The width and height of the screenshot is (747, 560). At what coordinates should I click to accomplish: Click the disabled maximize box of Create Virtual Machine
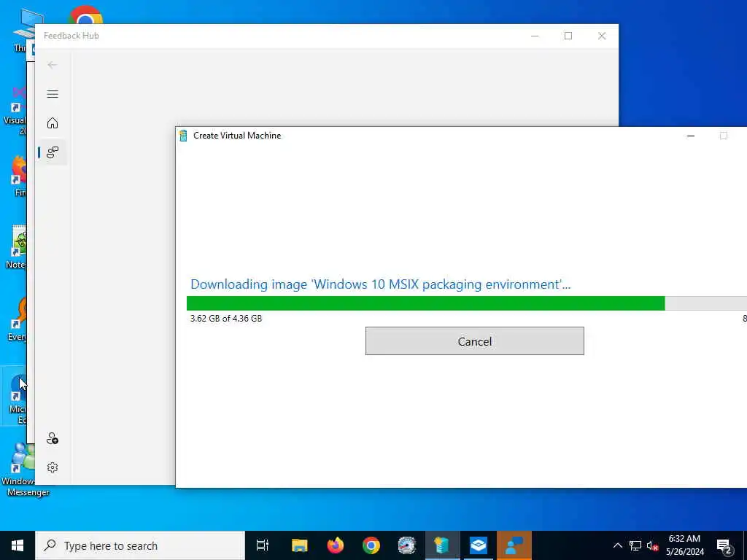point(724,136)
